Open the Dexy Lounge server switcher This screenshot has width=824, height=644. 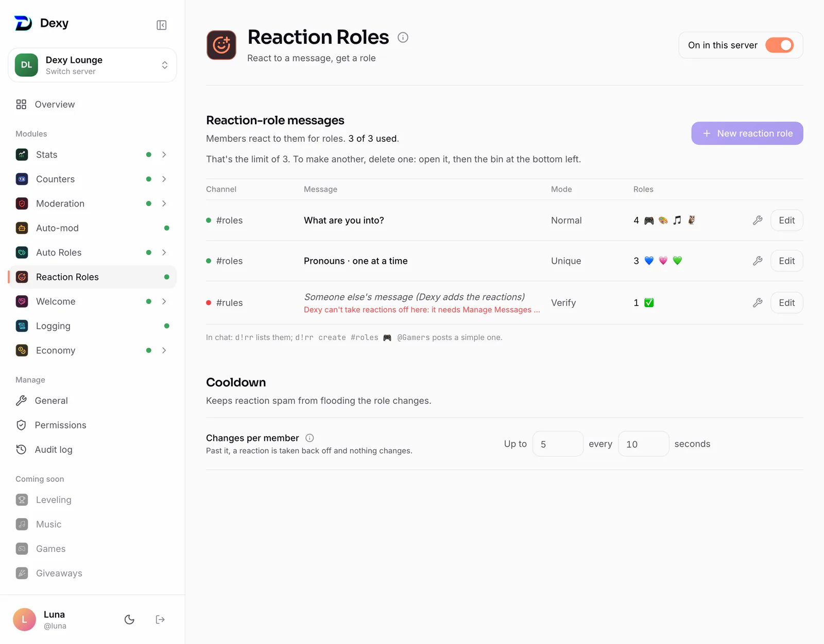click(92, 65)
